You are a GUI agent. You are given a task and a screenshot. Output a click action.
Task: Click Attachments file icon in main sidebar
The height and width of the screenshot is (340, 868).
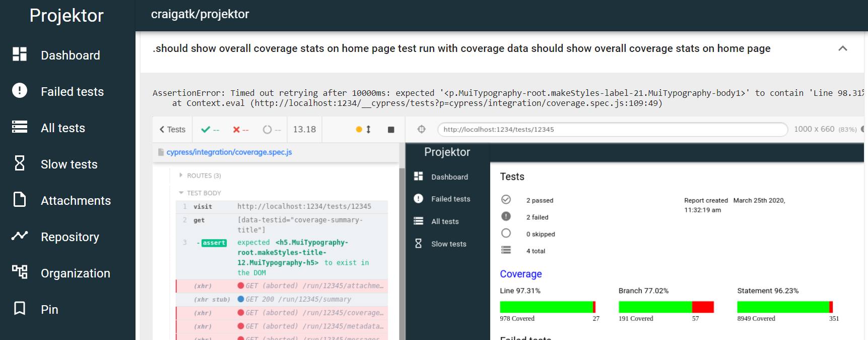coord(20,199)
